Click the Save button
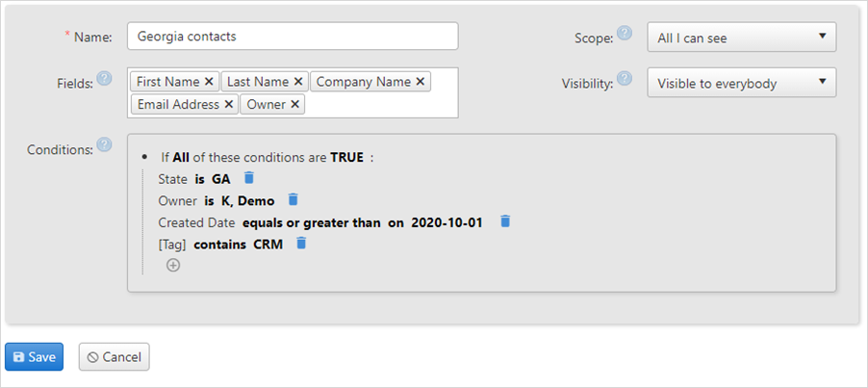Screen dimensions: 868x388 (35, 357)
